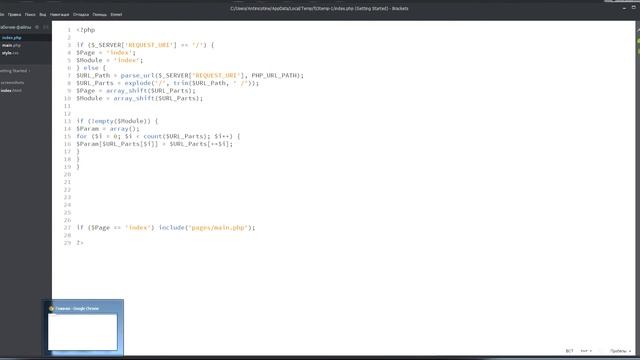Click the working files gear settings icon
Screen dimensions: 640x360
[x=37, y=27]
